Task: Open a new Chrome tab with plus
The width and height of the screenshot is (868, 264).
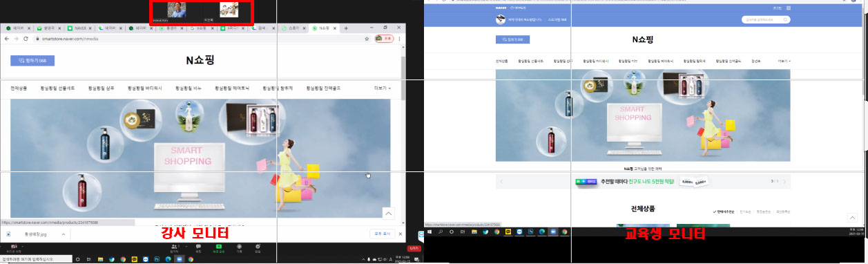Action: [346, 28]
